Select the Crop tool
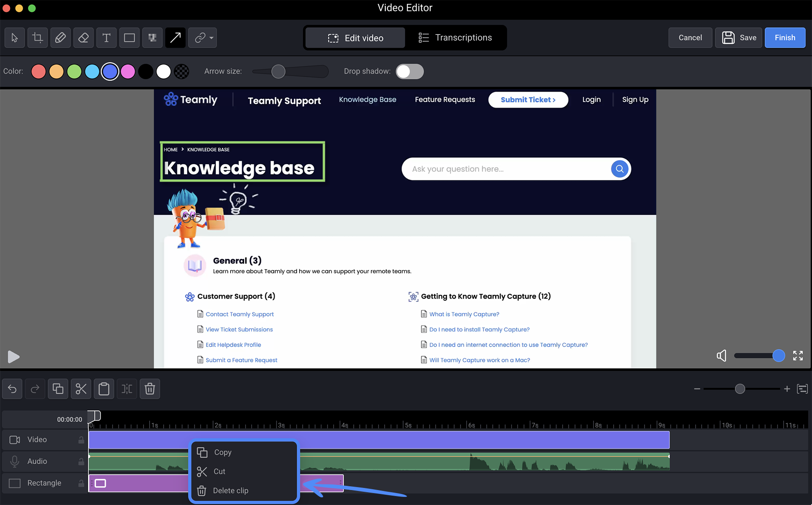 click(x=38, y=38)
